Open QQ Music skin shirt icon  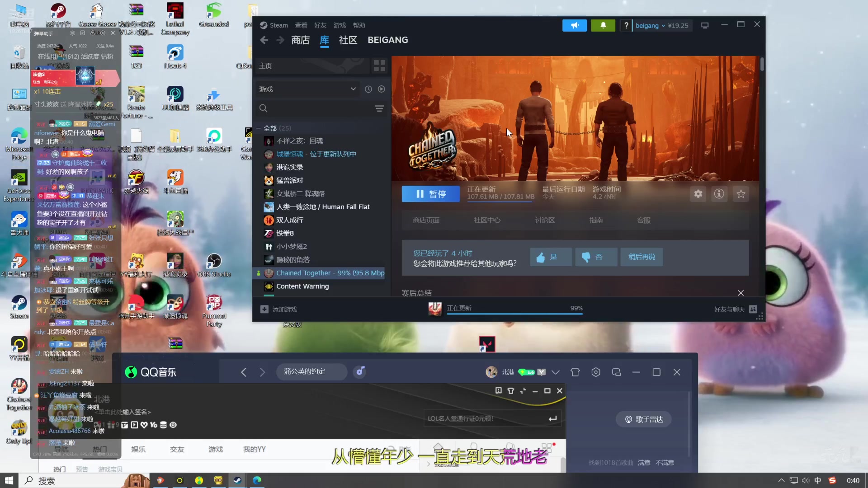pos(575,372)
